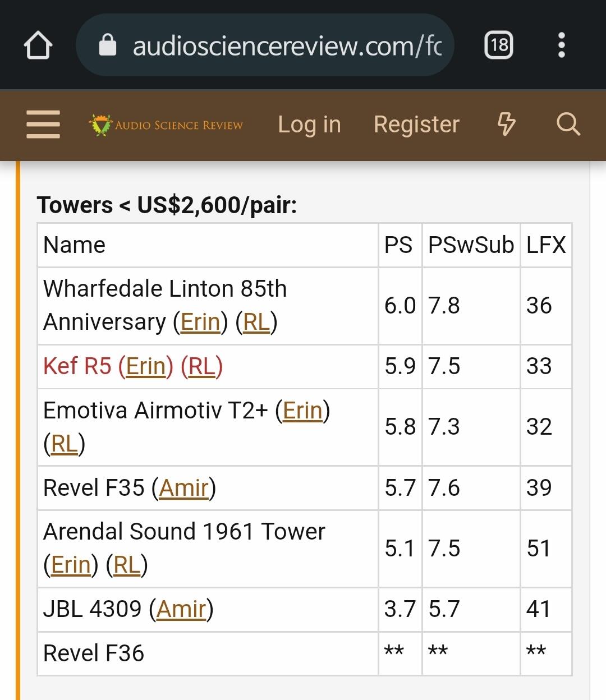
Task: Open the tab switcher showing 18 tabs
Action: 499,45
